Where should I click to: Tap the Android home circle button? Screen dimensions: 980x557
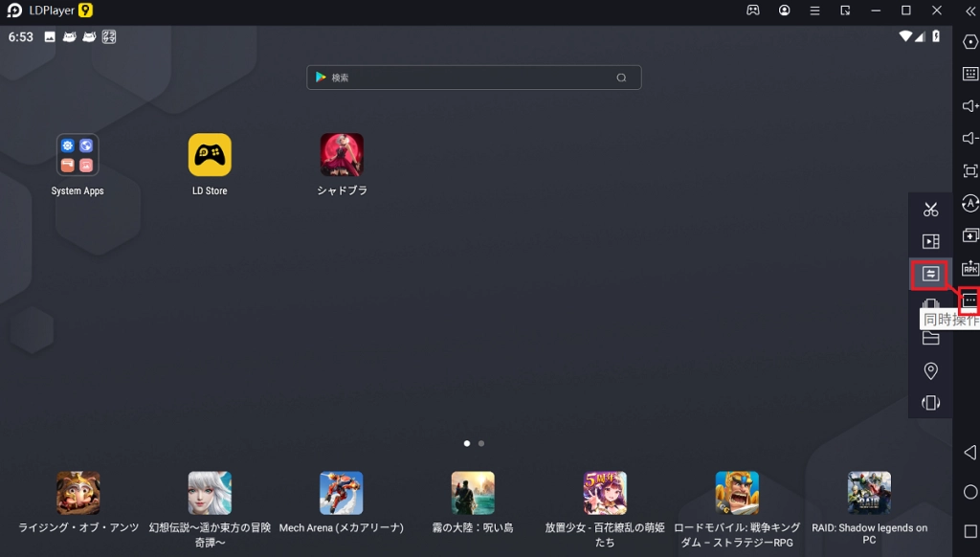click(970, 492)
